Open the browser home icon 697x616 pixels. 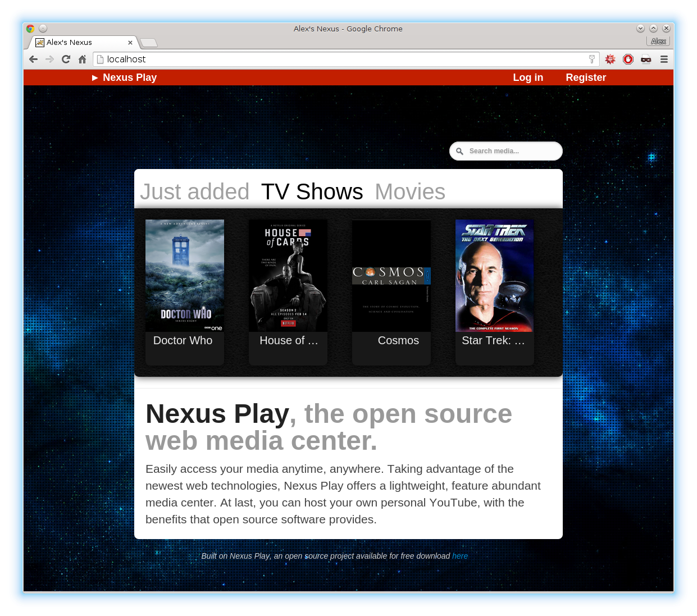point(82,60)
